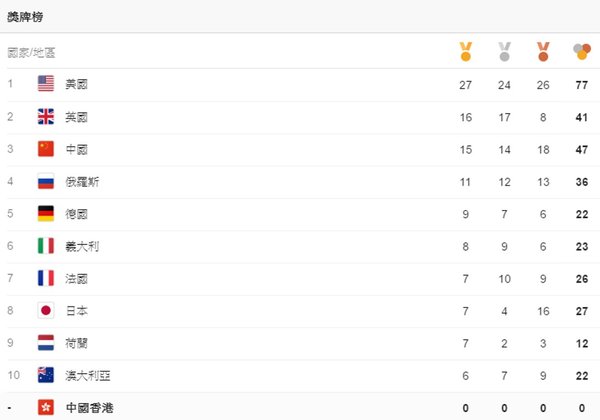This screenshot has width=600, height=420.
Task: Click the gold medal column icon
Action: 466,51
